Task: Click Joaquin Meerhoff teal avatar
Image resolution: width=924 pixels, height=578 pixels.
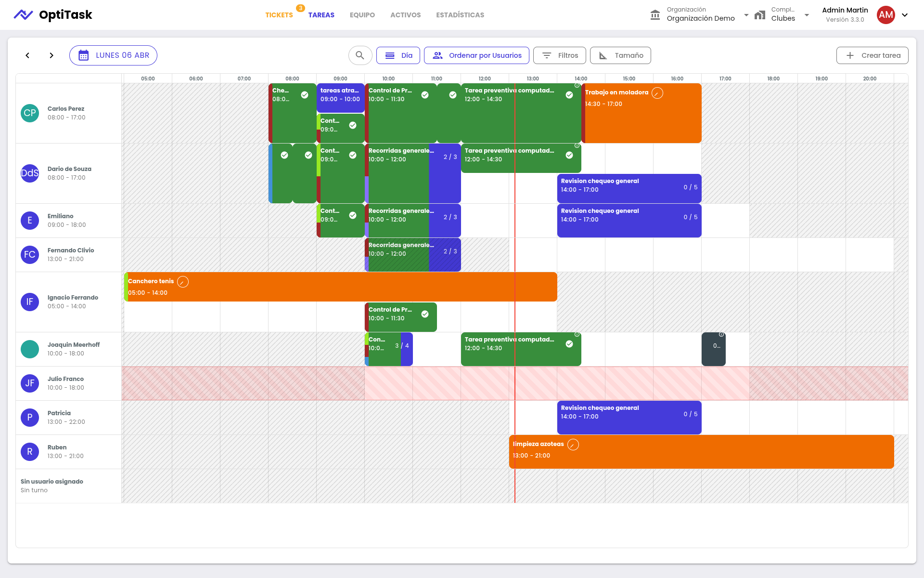Action: (x=30, y=349)
